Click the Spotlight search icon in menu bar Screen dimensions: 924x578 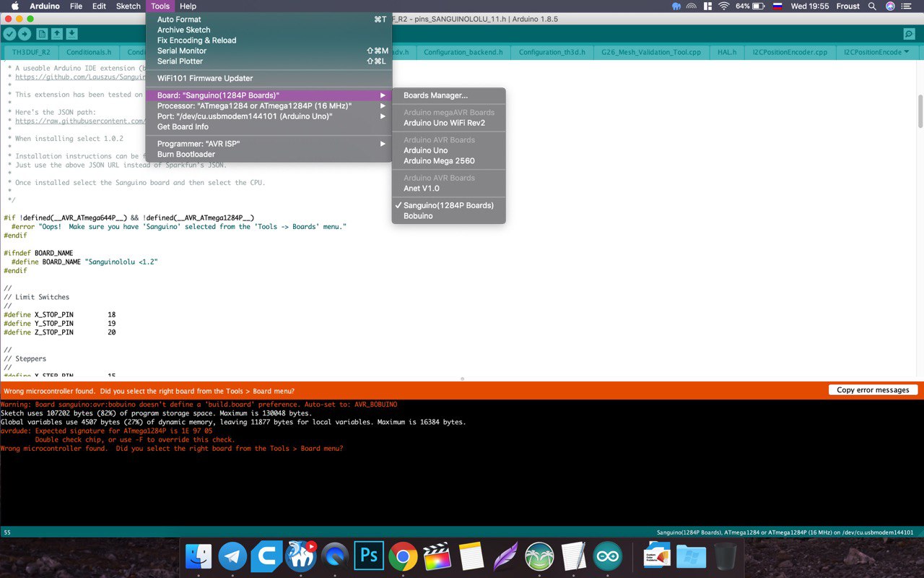pyautogui.click(x=872, y=6)
